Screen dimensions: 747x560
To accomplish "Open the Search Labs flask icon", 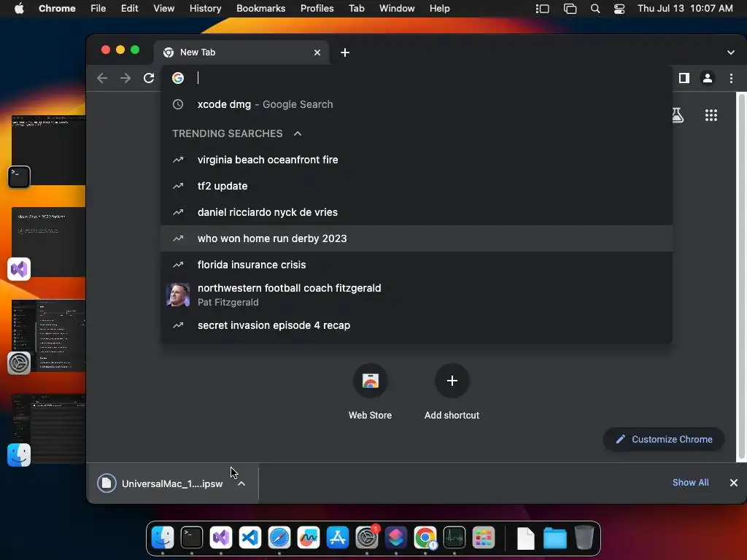I will point(678,115).
